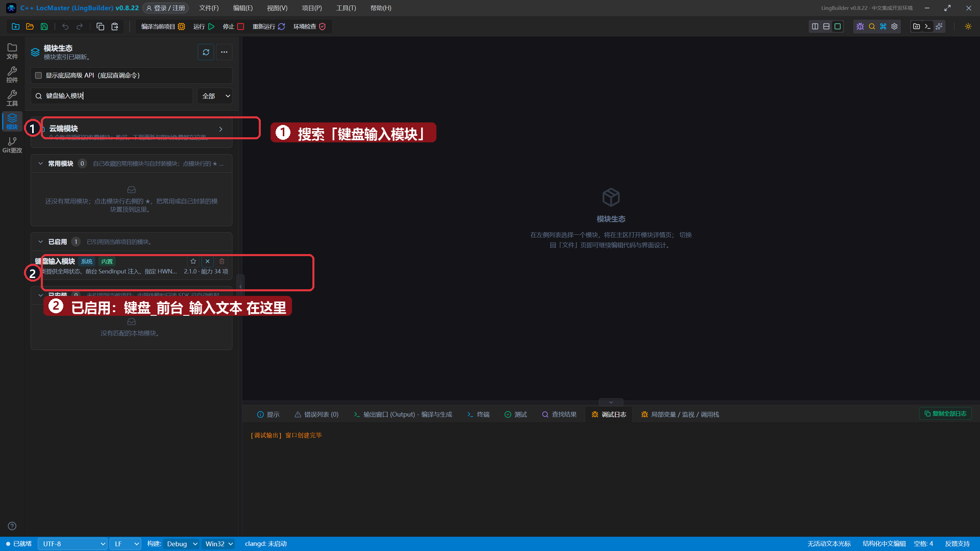Click the 复制全部日志 button
Image resolution: width=980 pixels, height=551 pixels.
[x=945, y=414]
